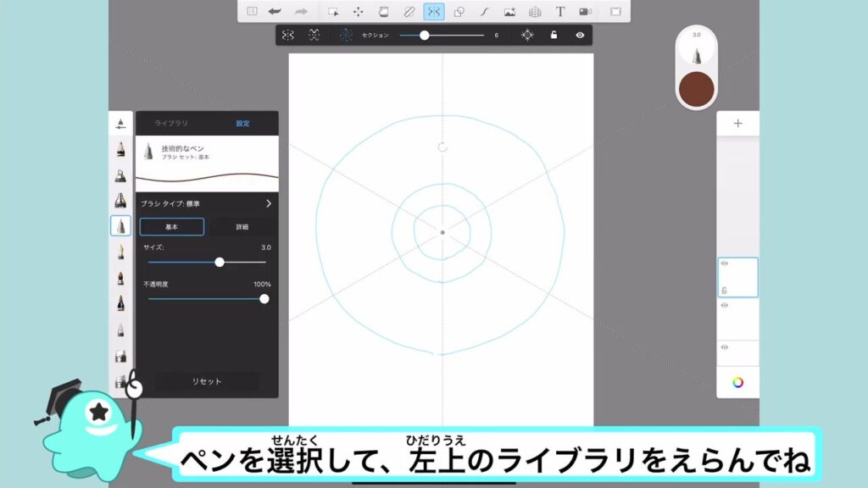Enable radial symmetry mode

point(346,36)
